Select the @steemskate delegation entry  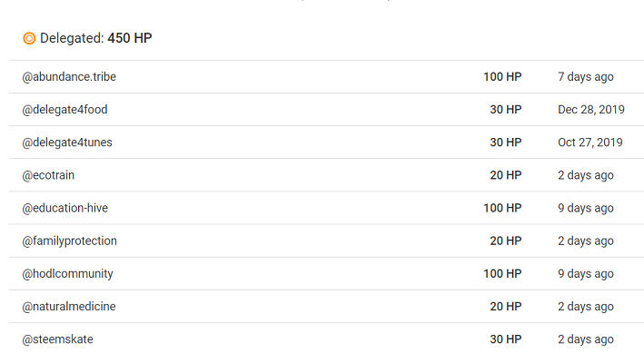(x=326, y=339)
